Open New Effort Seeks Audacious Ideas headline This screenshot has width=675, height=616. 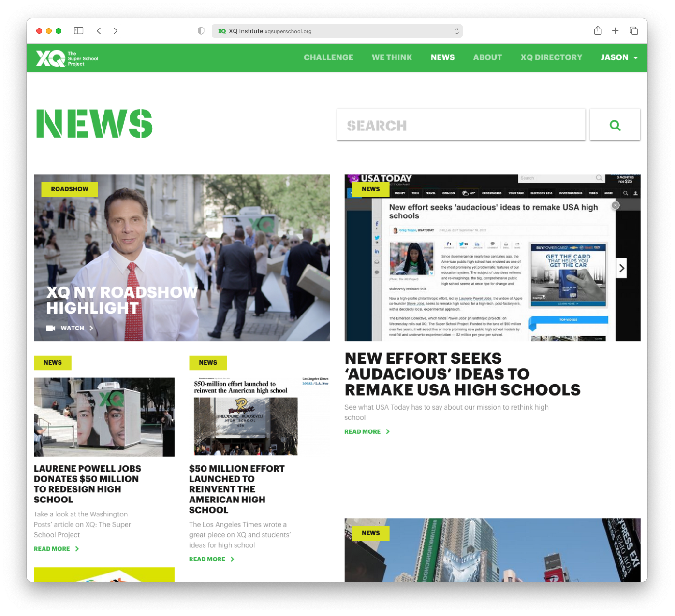[x=463, y=374]
